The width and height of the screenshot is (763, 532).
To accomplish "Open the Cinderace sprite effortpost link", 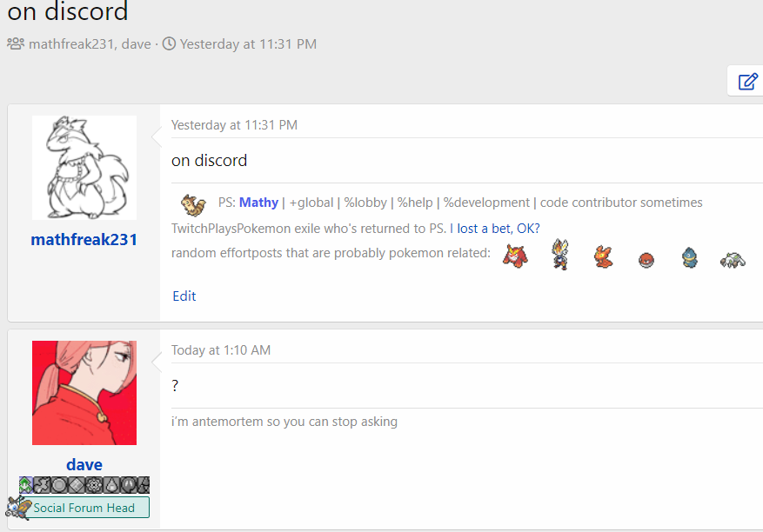I will pyautogui.click(x=560, y=255).
